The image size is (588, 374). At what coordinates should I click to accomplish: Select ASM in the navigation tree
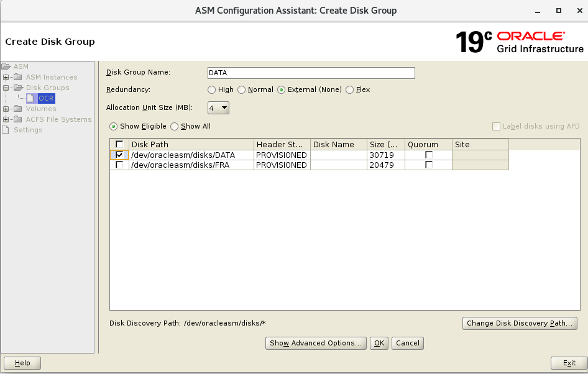(21, 66)
